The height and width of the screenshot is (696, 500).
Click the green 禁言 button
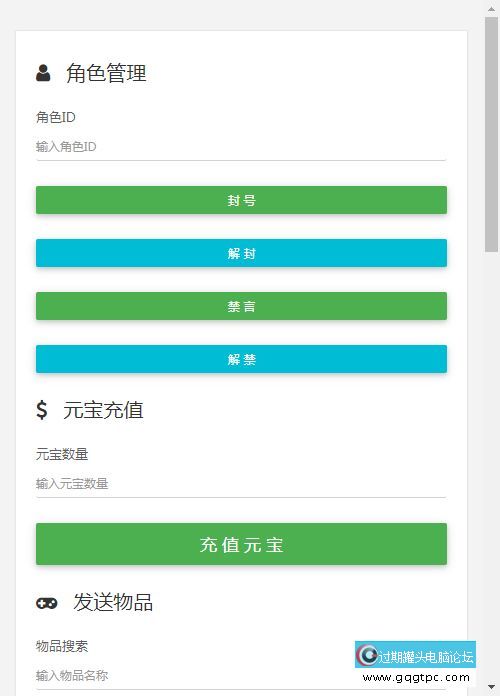[x=241, y=306]
